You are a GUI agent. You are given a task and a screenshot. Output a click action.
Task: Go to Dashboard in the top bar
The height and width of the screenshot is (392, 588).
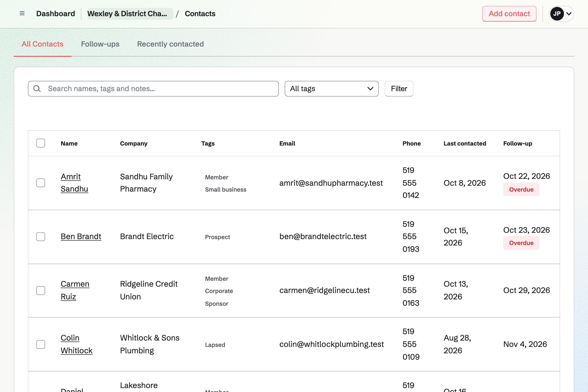click(x=56, y=13)
